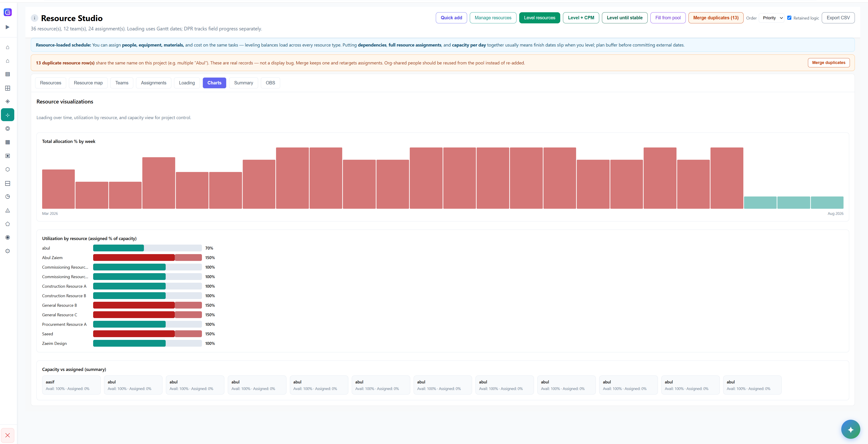Open the double-circle target icon in sidebar
The height and width of the screenshot is (444, 868).
7,129
